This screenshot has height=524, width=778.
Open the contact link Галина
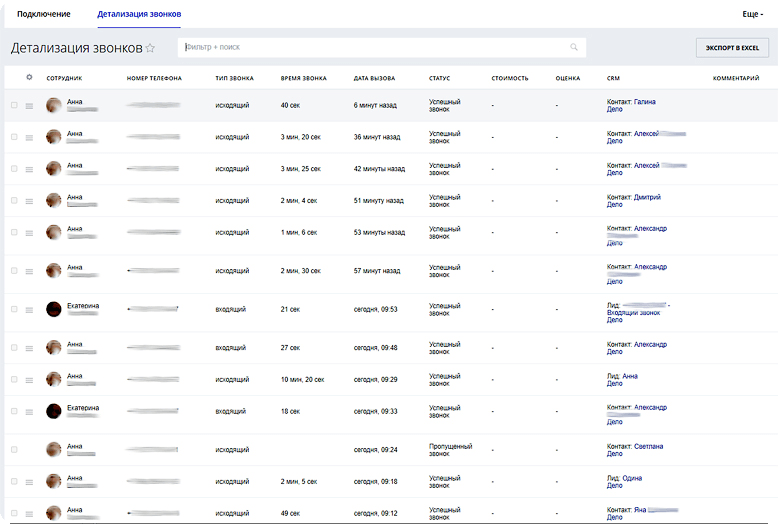(x=644, y=102)
